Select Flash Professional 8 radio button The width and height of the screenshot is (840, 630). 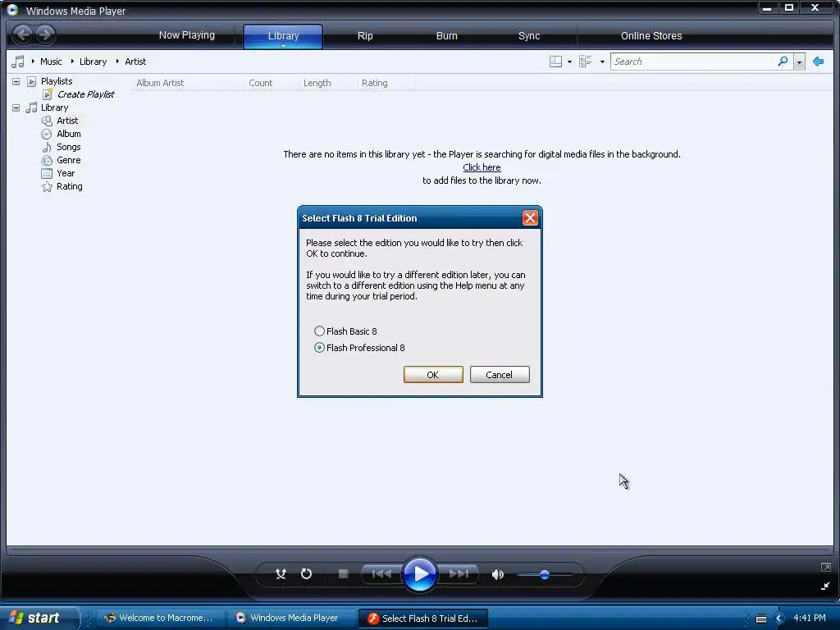coord(319,348)
